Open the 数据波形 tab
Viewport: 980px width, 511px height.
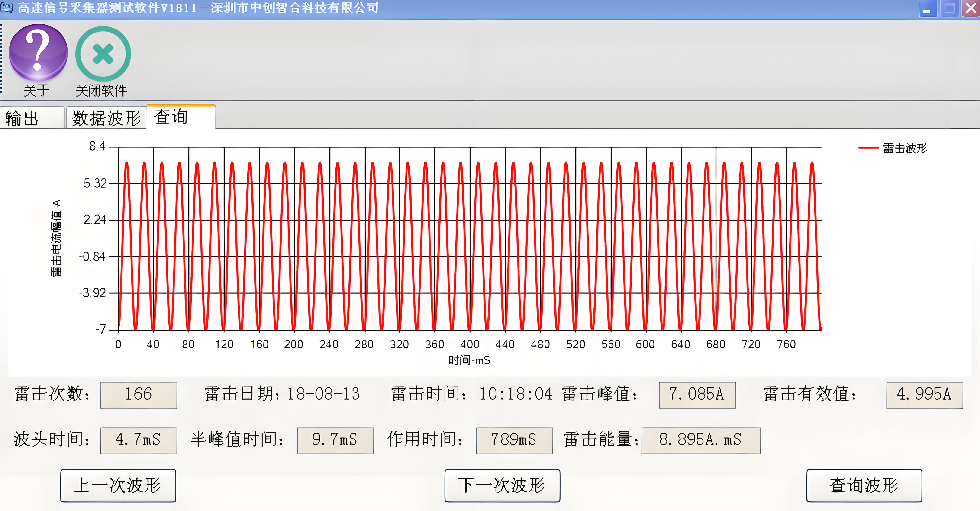(106, 118)
